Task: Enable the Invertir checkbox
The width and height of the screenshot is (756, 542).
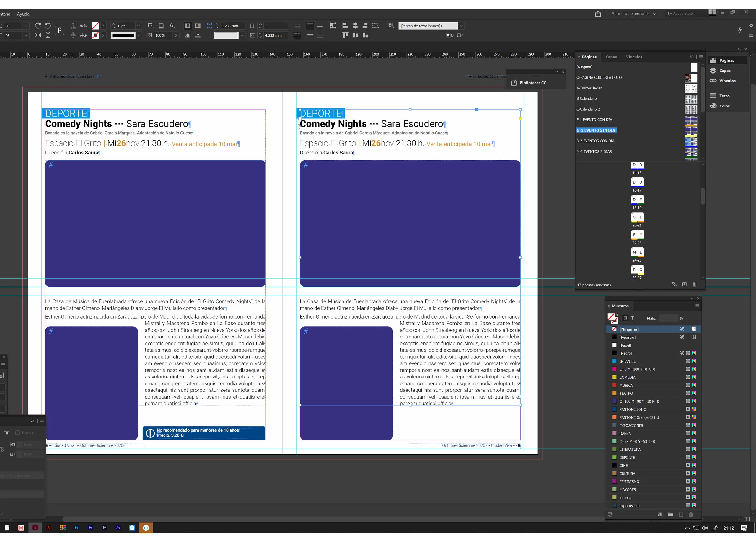Action: (18, 433)
